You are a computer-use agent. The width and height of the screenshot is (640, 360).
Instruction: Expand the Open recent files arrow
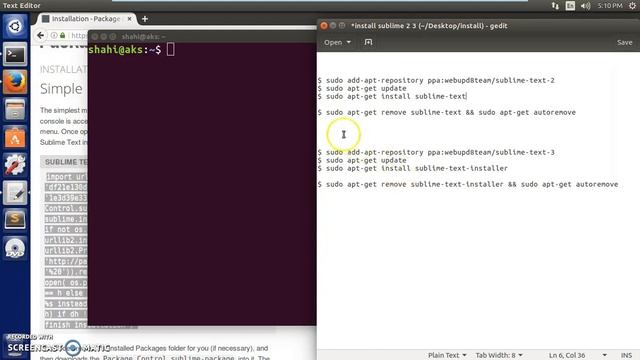pos(349,42)
